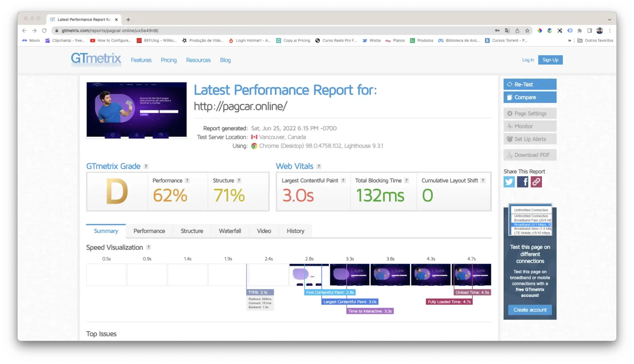Viewport: 634px width, 364px height.
Task: Click the Re-Test button
Action: (530, 84)
